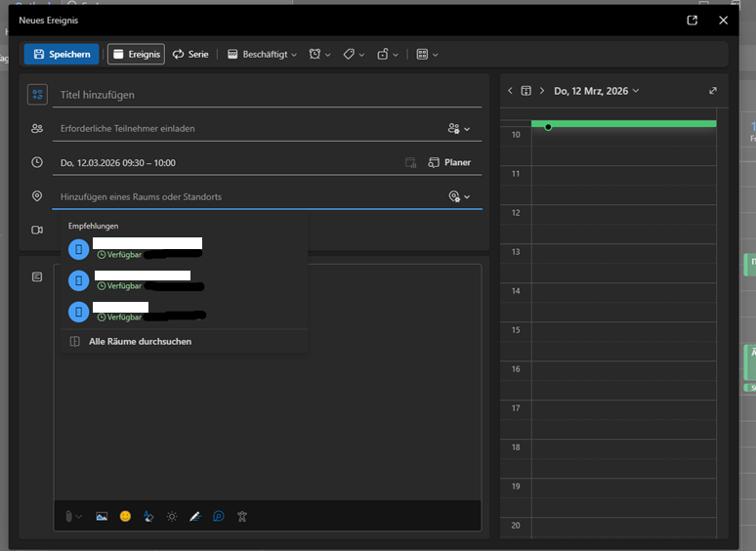Save the event with Speichern
756x551 pixels.
coord(62,54)
